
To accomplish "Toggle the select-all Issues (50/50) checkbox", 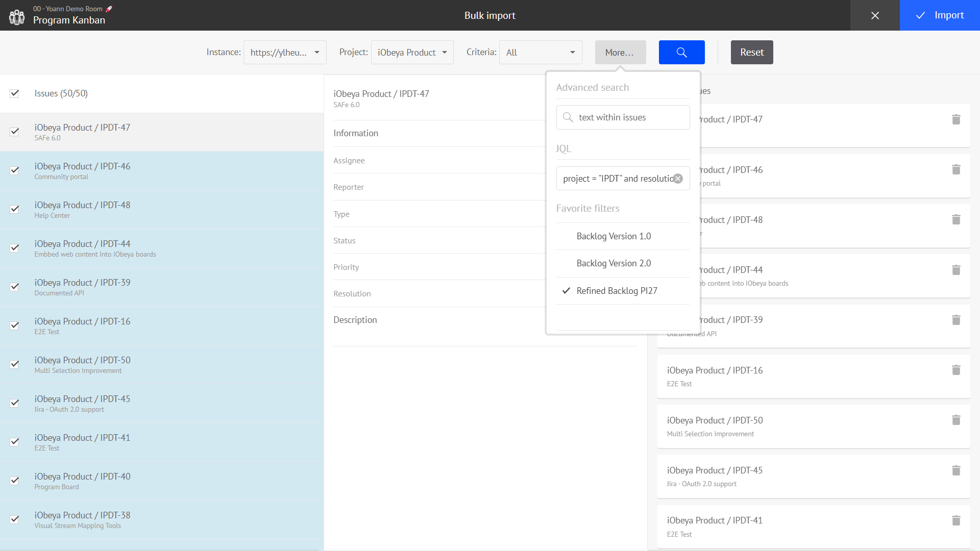I will point(14,93).
